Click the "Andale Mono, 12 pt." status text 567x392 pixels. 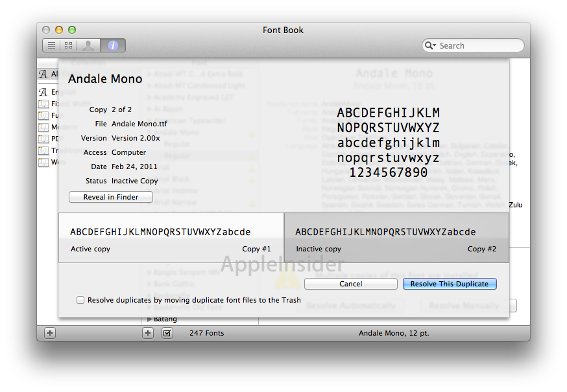(x=394, y=333)
